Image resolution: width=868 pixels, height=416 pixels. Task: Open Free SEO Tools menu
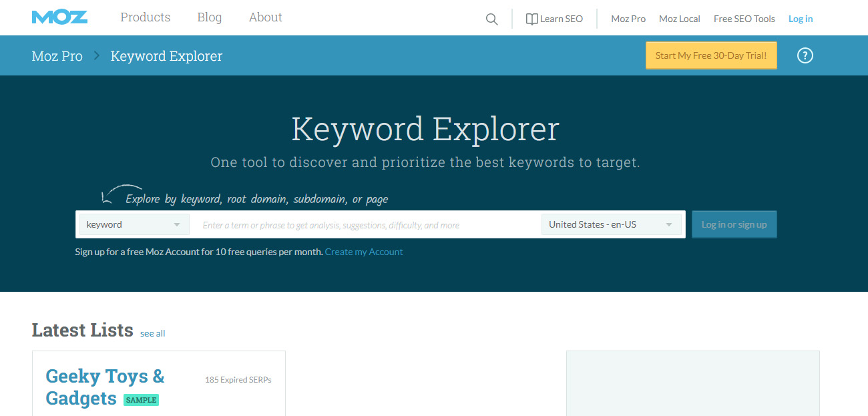tap(744, 19)
